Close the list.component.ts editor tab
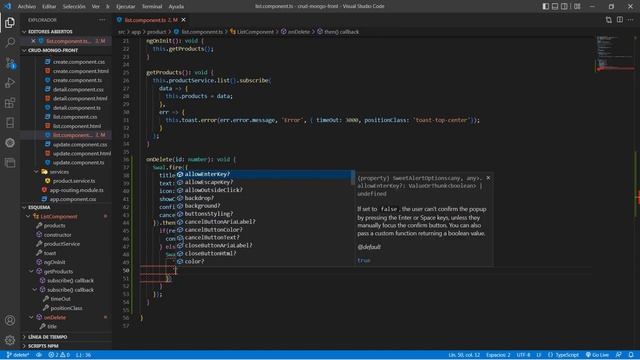Viewport: 640px width, 360px height. (184, 20)
